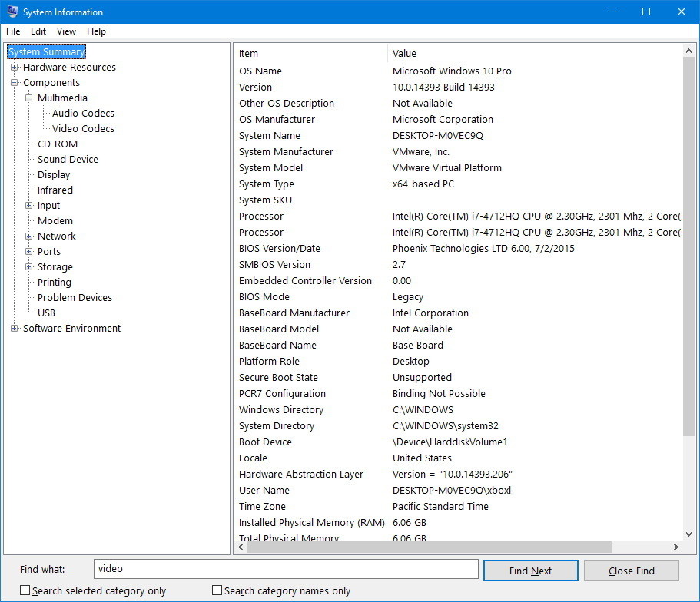This screenshot has width=700, height=602.
Task: Select the System Manufacturer row
Action: click(458, 152)
